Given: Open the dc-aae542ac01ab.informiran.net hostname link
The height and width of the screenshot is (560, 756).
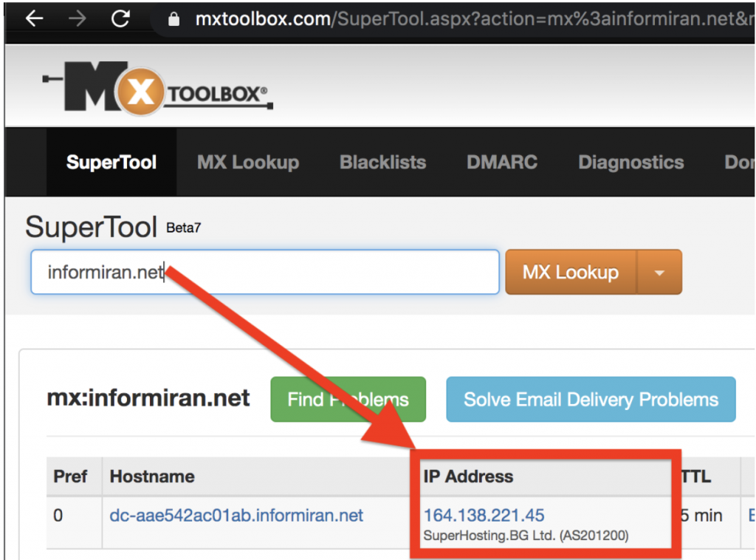Looking at the screenshot, I should tap(236, 515).
